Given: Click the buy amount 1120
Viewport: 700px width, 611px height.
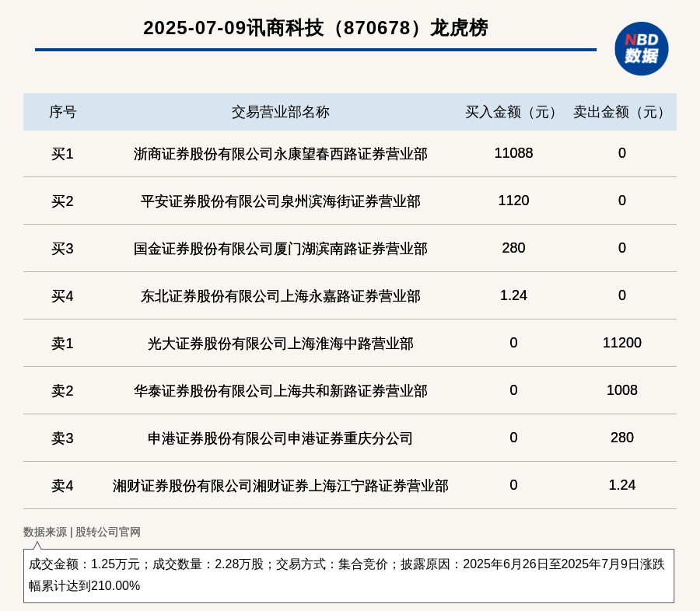Looking at the screenshot, I should tap(513, 201).
